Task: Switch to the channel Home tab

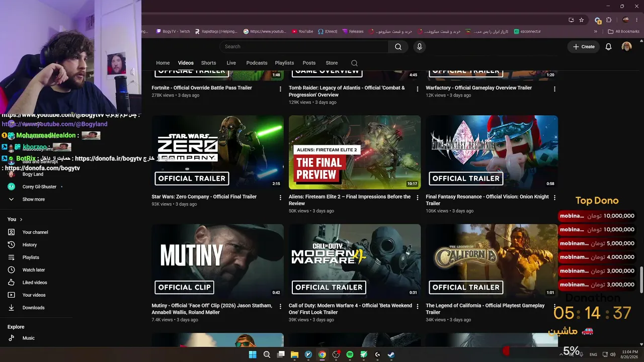Action: pyautogui.click(x=163, y=63)
